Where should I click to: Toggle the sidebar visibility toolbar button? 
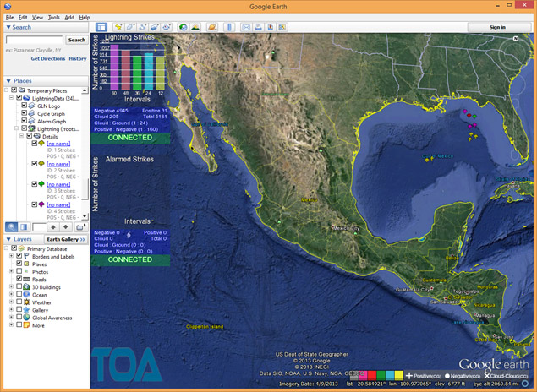coord(101,27)
